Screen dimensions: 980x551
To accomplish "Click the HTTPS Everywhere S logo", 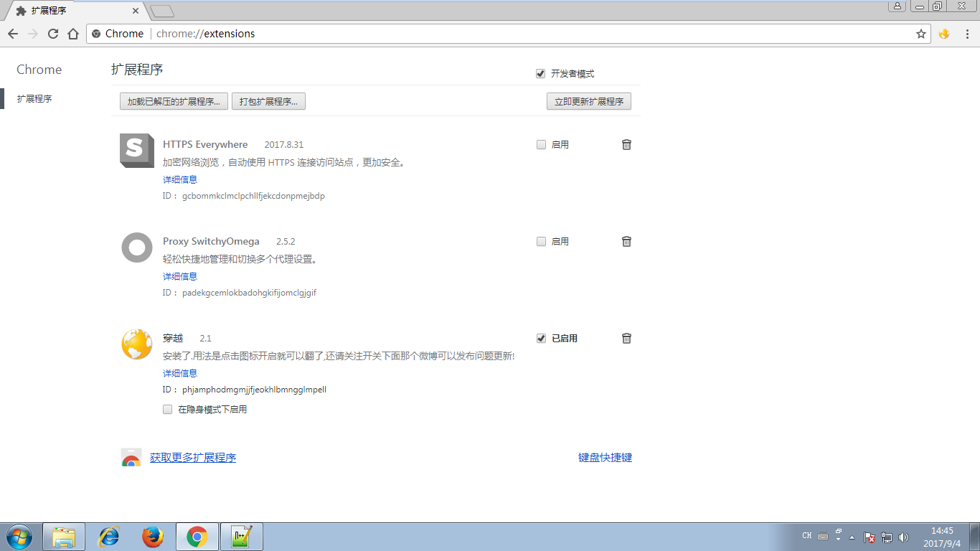I will 136,150.
